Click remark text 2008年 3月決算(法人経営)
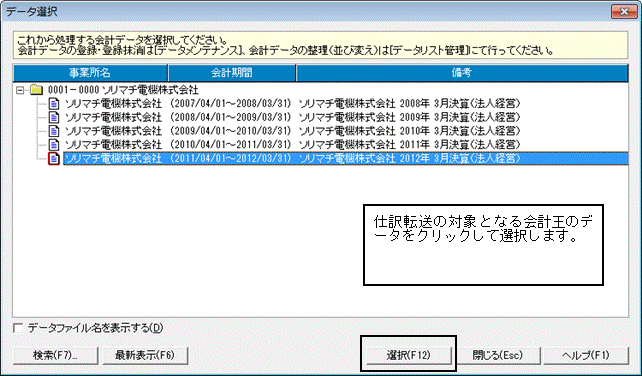 coord(460,104)
